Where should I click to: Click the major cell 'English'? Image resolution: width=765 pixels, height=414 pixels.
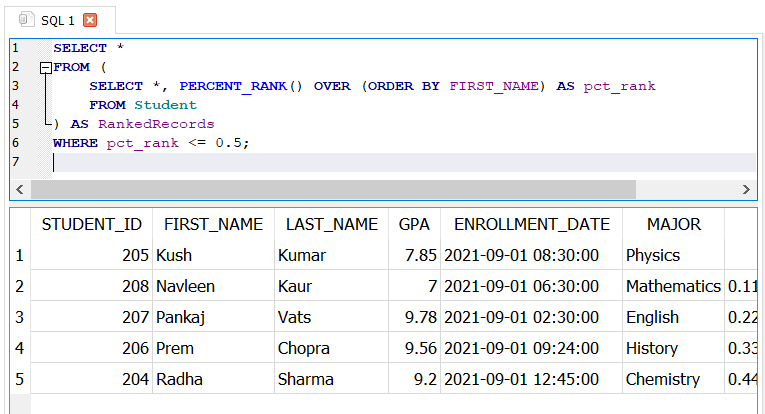coord(674,317)
